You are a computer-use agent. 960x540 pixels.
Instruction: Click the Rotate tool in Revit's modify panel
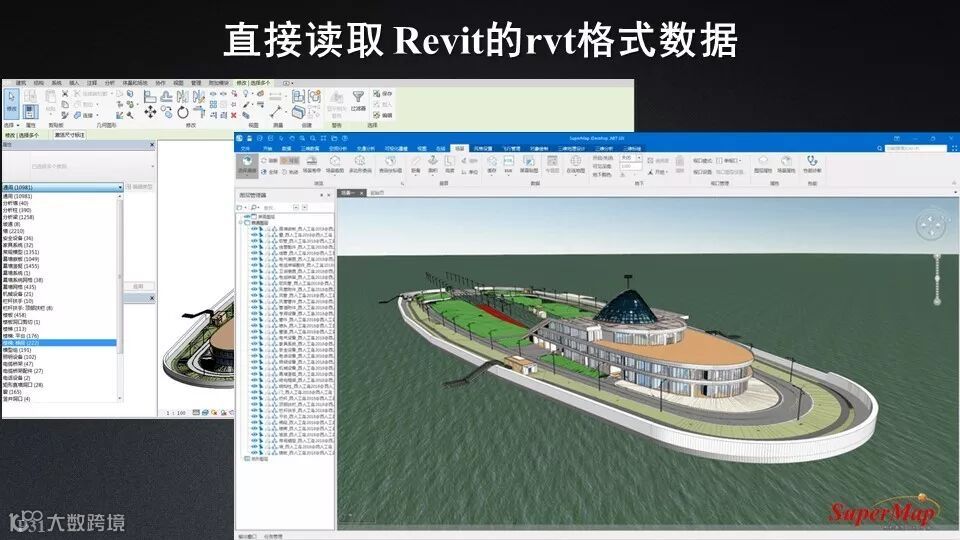point(182,112)
